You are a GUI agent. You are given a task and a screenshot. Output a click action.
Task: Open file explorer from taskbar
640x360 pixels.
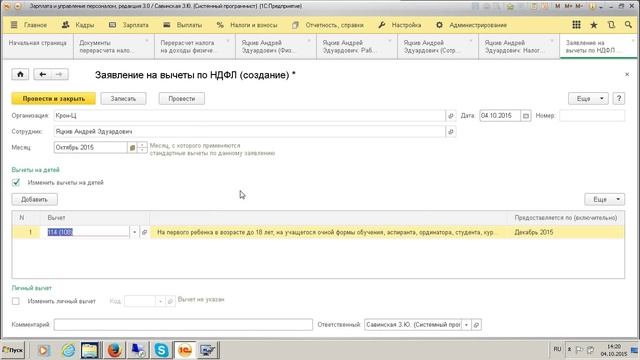pyautogui.click(x=90, y=350)
